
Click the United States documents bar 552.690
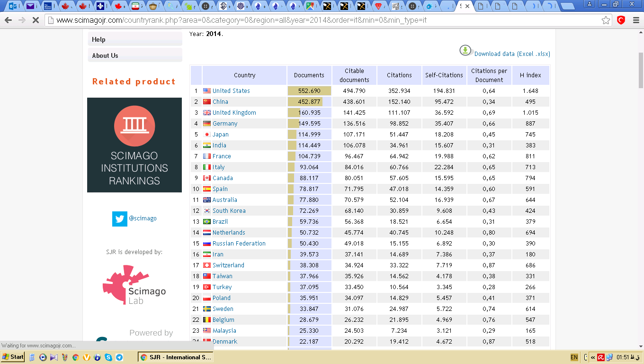(309, 91)
